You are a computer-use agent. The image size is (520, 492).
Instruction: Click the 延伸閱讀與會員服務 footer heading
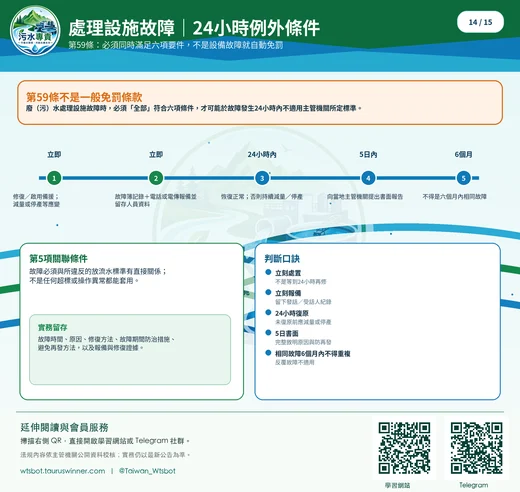point(64,427)
